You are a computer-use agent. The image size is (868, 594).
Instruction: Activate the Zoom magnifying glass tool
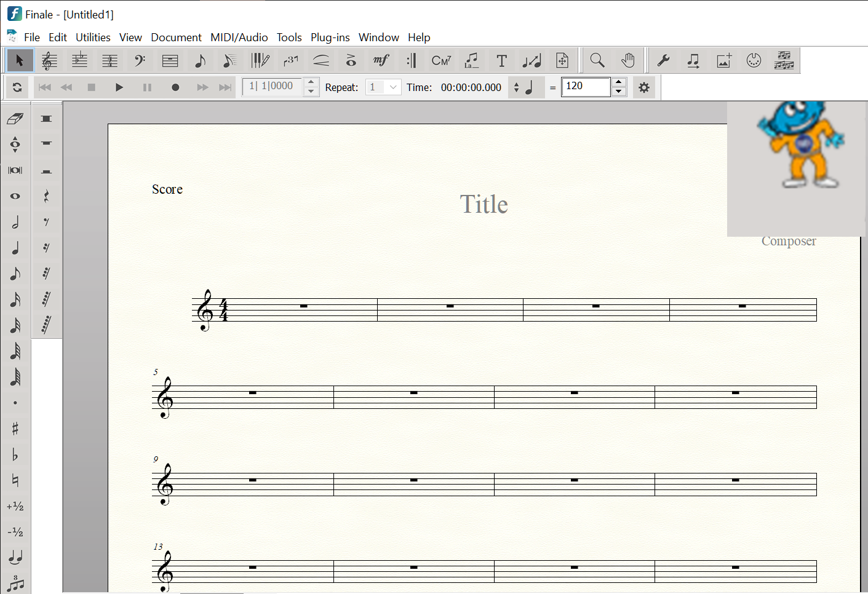[x=597, y=60]
